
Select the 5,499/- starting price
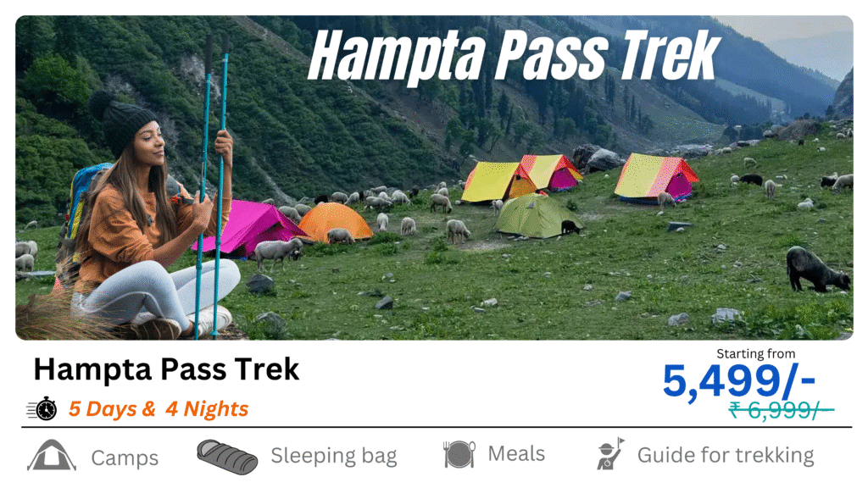pyautogui.click(x=739, y=380)
